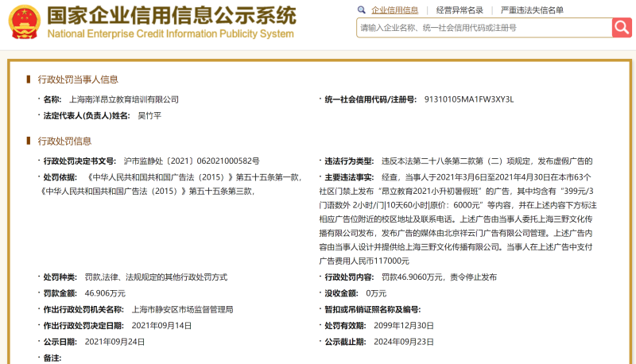Click publication date 2021年09月24日
The height and width of the screenshot is (364, 636).
[114, 342]
